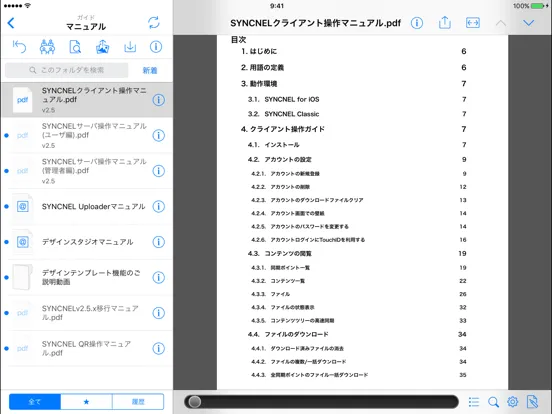
Task: Show info for デザインスタジオマニュアル
Action: point(158,242)
